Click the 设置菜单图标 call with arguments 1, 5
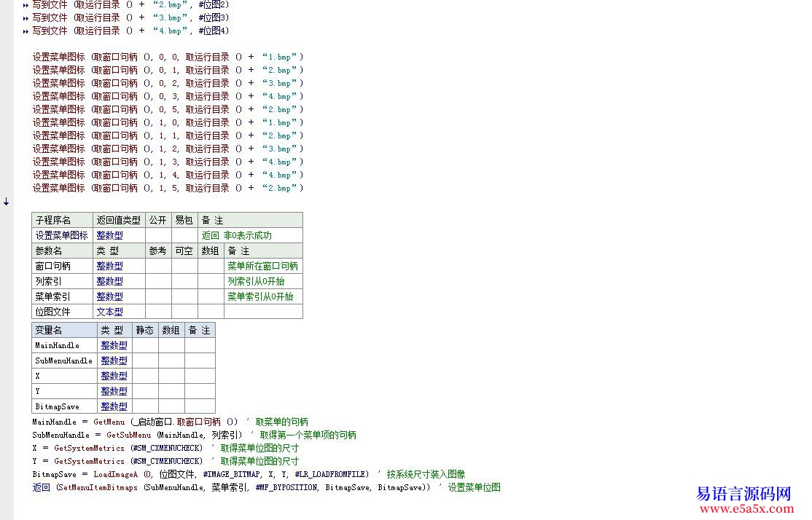The width and height of the screenshot is (812, 520). [168, 189]
